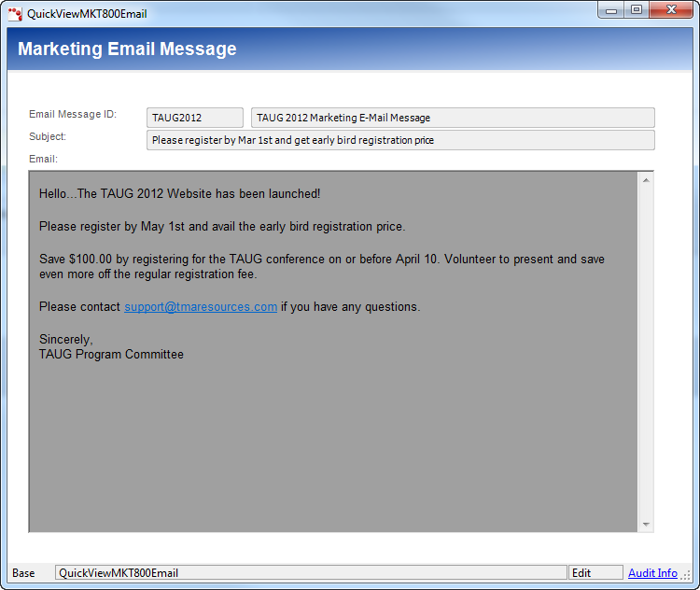The width and height of the screenshot is (700, 590).
Task: Click the 'Sincerely,' line in email
Action: pyautogui.click(x=66, y=340)
